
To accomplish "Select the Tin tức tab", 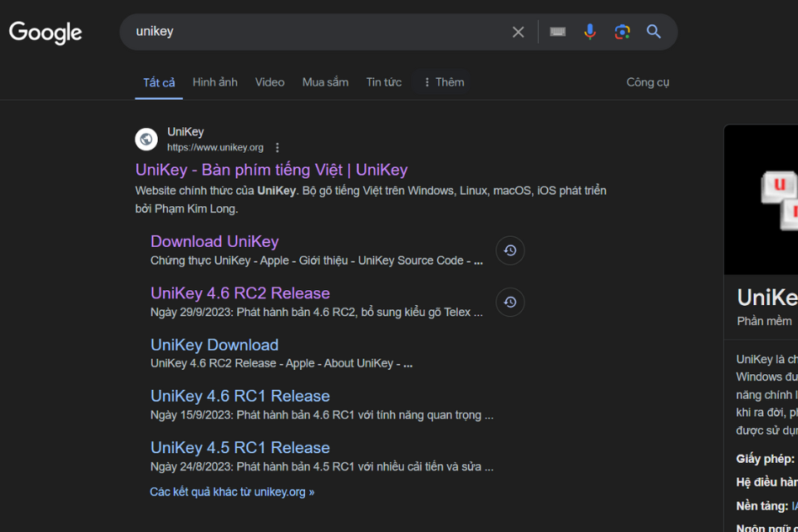I will pyautogui.click(x=384, y=82).
